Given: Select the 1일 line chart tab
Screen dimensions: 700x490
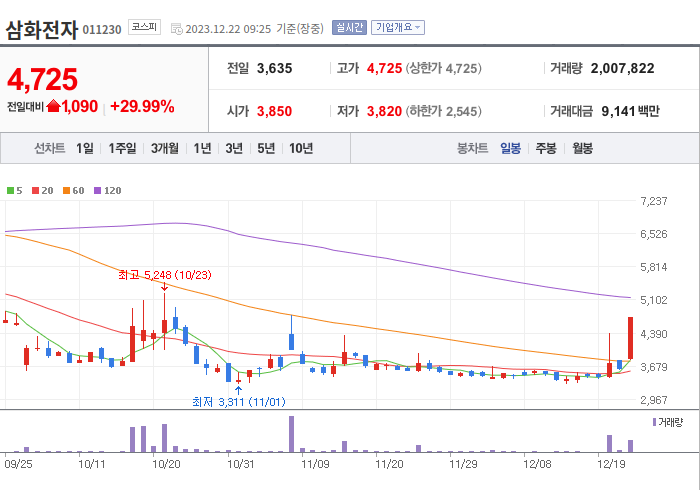Looking at the screenshot, I should (x=85, y=148).
